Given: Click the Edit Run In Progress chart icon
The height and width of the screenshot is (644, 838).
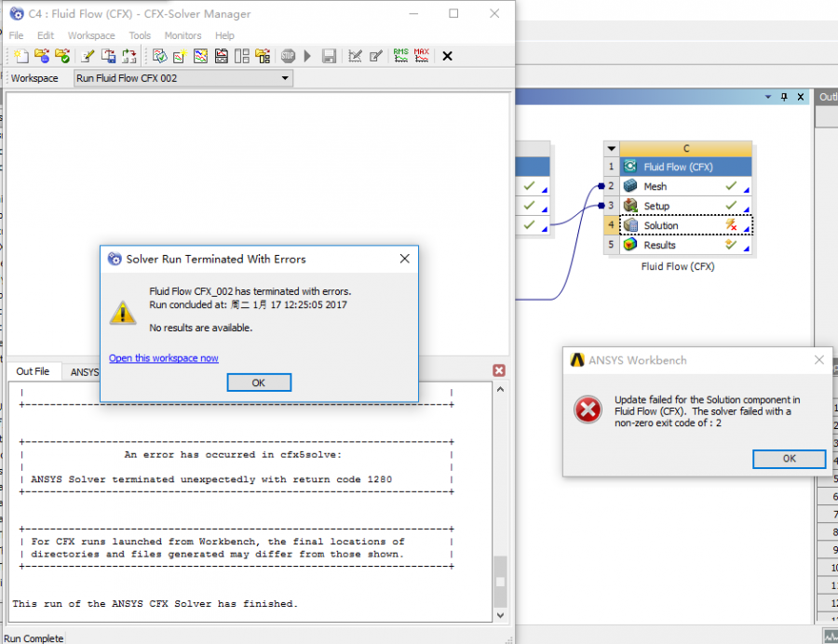Looking at the screenshot, I should coord(355,56).
